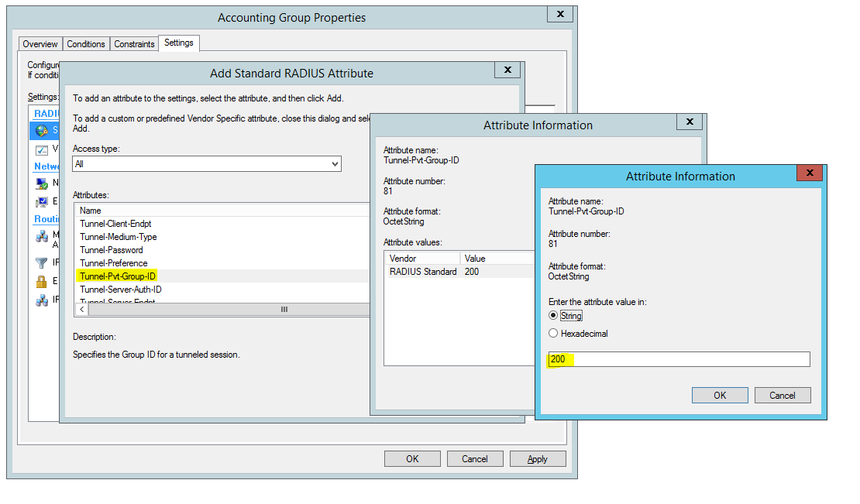Select the Hexadecimal radio button

pyautogui.click(x=553, y=333)
